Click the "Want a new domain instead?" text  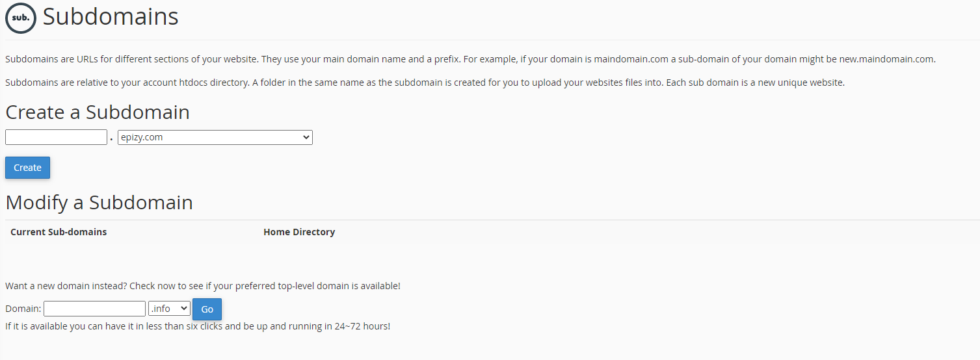(203, 286)
